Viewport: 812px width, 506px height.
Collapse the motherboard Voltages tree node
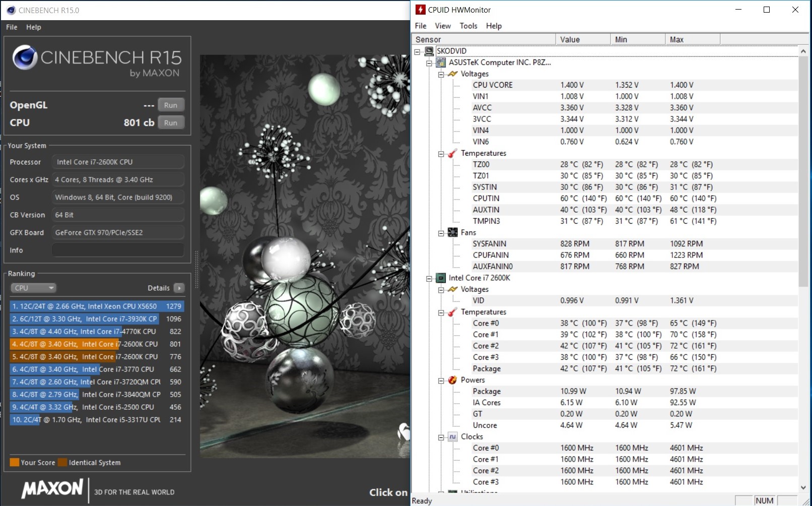pyautogui.click(x=441, y=74)
